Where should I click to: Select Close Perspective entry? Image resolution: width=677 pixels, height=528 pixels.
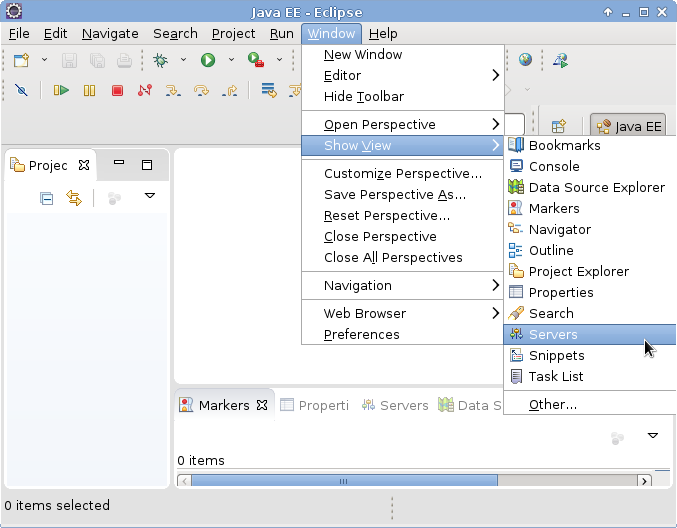pyautogui.click(x=403, y=237)
